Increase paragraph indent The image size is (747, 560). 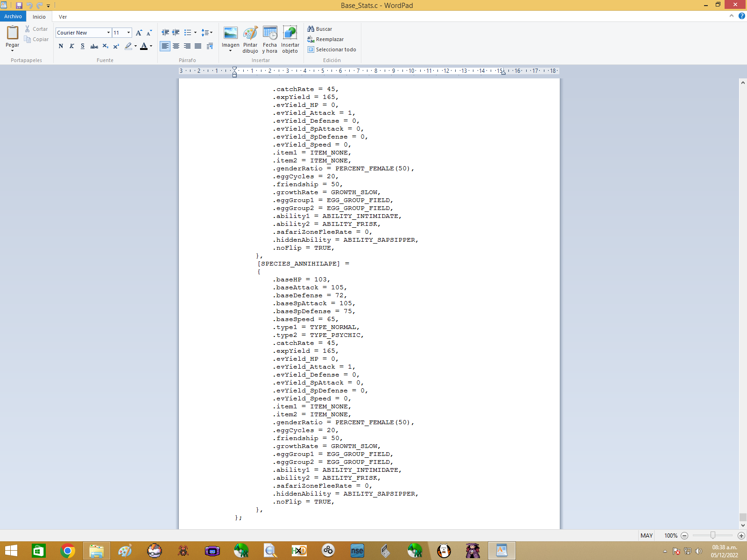tap(176, 33)
